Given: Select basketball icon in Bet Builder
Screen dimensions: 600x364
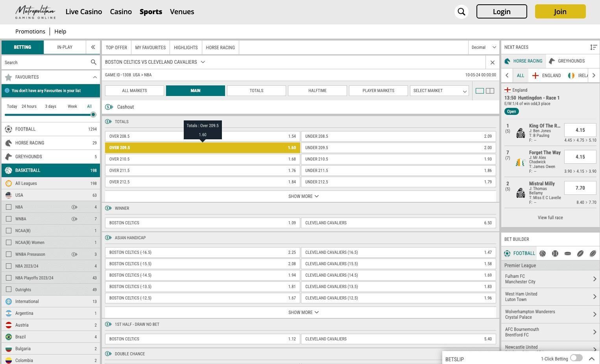Looking at the screenshot, I should coord(543,253).
